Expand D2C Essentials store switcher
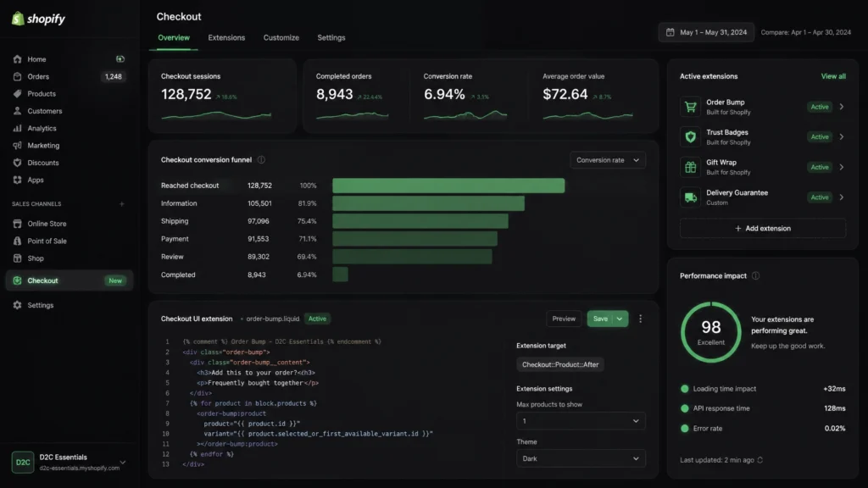This screenshot has height=488, width=868. 123,462
